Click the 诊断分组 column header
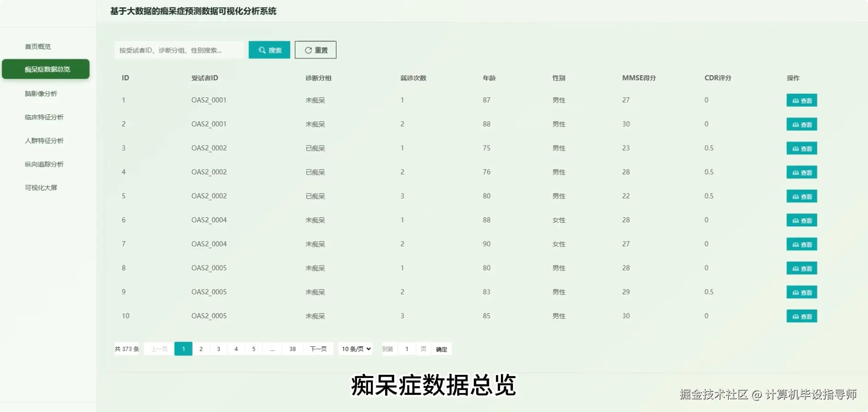Image resolution: width=868 pixels, height=412 pixels. [318, 78]
